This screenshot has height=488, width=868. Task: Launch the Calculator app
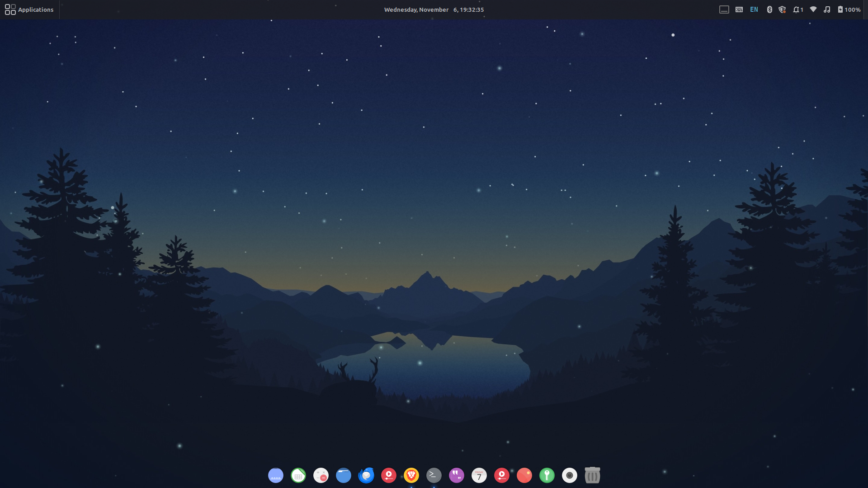point(321,475)
